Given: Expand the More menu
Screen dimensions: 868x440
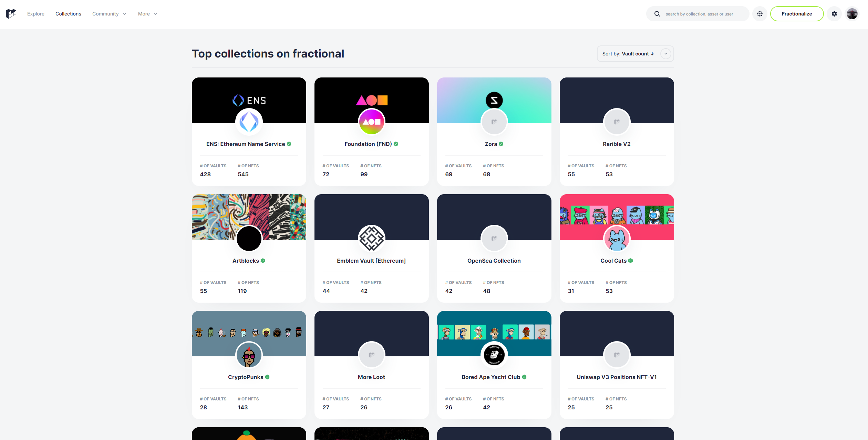Looking at the screenshot, I should tap(148, 14).
